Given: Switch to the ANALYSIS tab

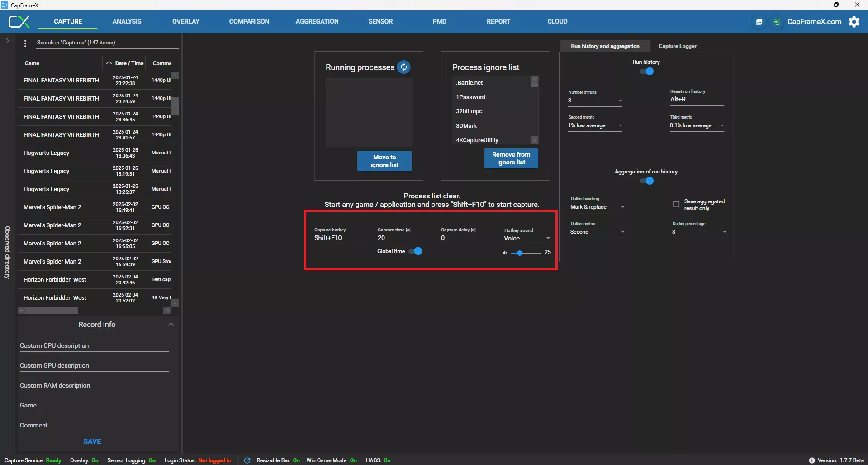Looking at the screenshot, I should click(x=127, y=21).
